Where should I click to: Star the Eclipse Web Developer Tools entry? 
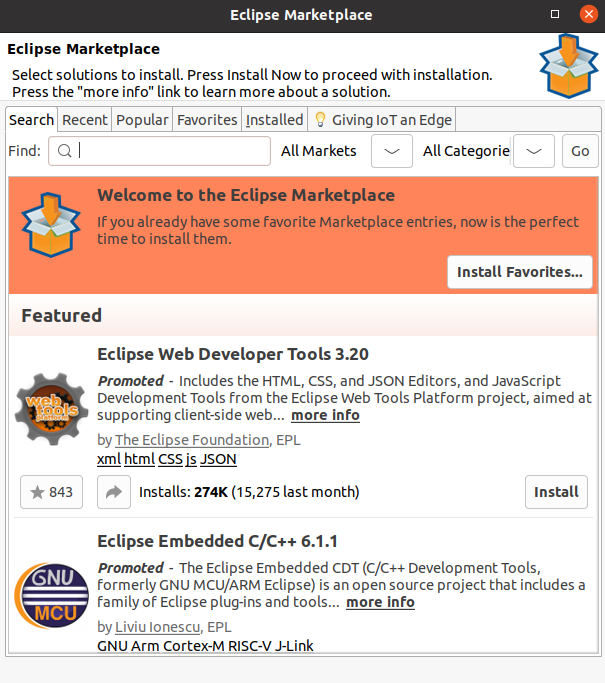51,492
